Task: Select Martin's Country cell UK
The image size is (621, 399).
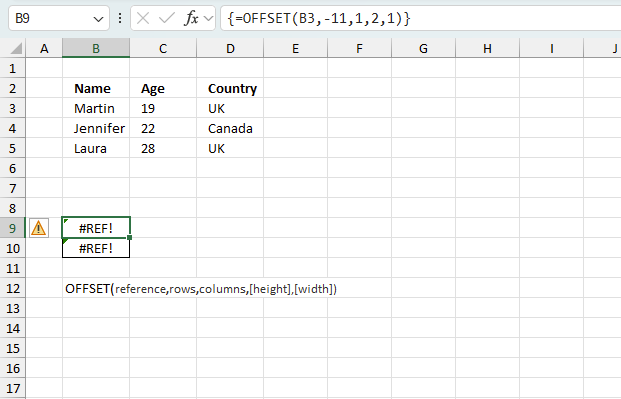Action: point(230,108)
